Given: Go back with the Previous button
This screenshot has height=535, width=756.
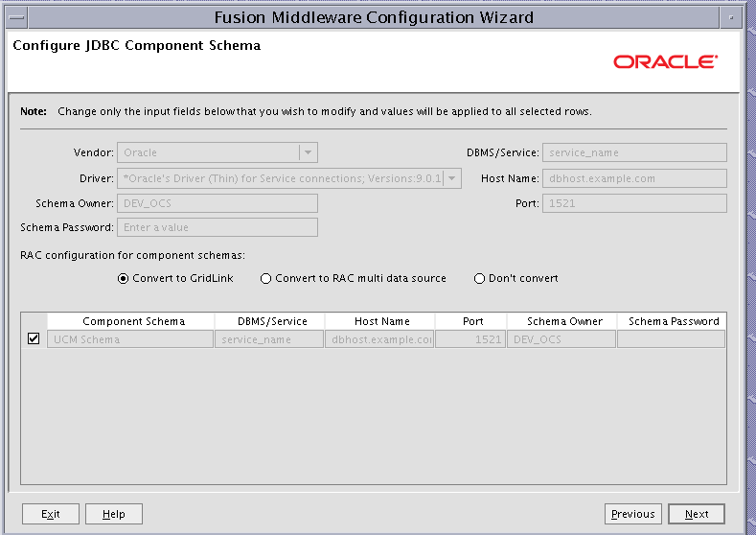Looking at the screenshot, I should (x=633, y=514).
